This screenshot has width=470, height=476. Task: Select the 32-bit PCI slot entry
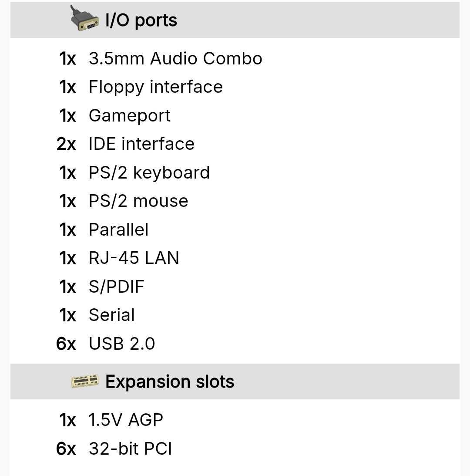(x=130, y=449)
